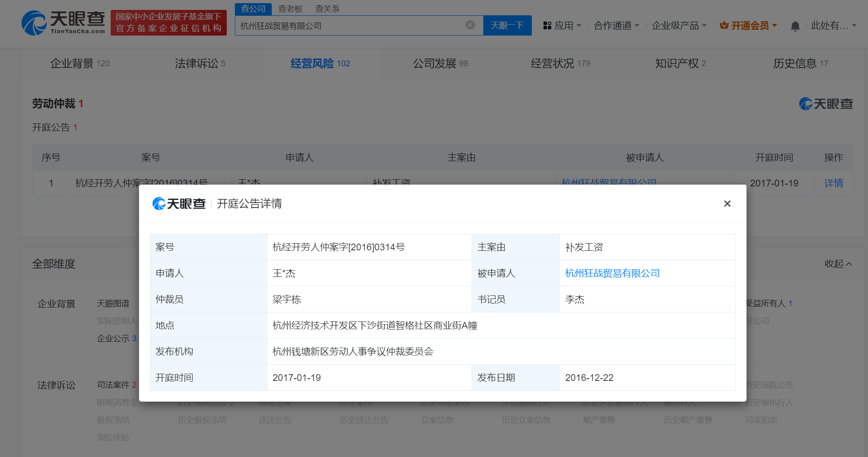Screen dimensions: 868x457
Task: Expand the 合作通道 menu
Action: (x=616, y=26)
